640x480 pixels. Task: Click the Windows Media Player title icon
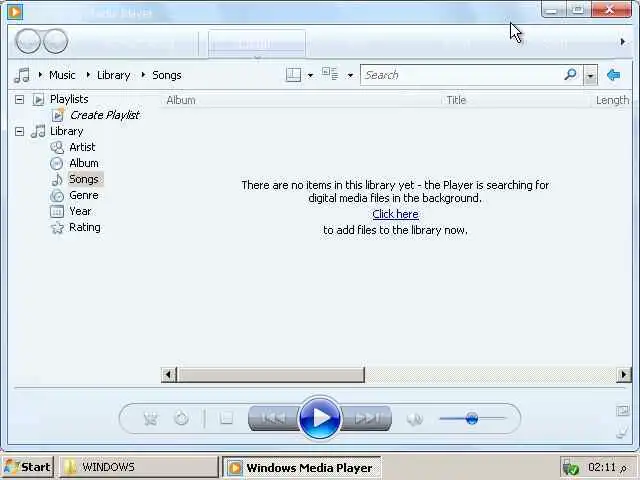pos(15,11)
